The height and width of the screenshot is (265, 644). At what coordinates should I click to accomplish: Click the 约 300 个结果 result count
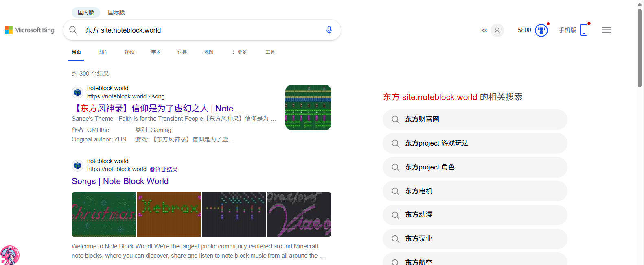click(90, 74)
